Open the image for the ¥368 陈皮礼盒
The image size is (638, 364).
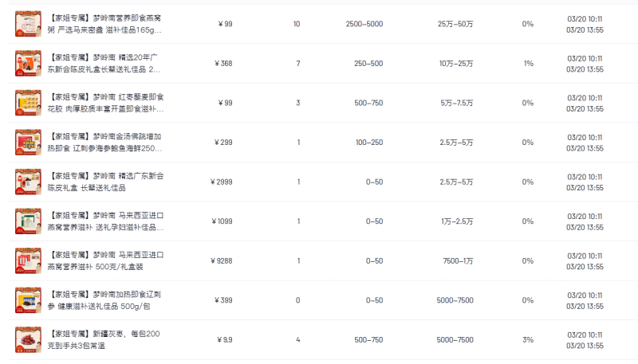point(28,63)
